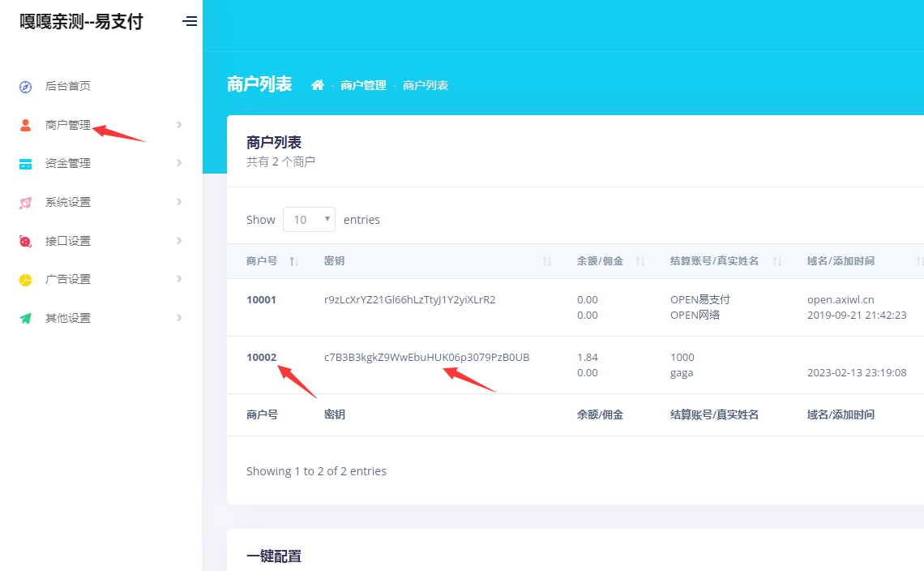This screenshot has height=571, width=924.
Task: Click the pie chart icon for 广告设置
Action: [26, 280]
